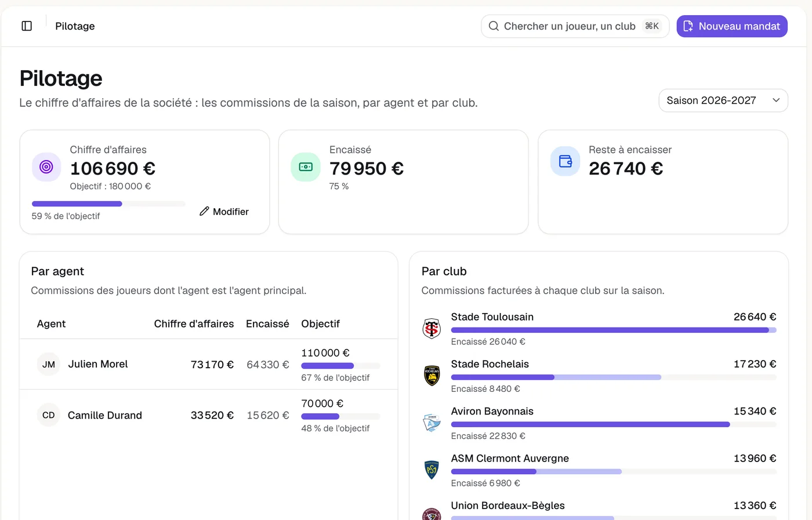Click the Encaissé 6 980 € label
This screenshot has height=520, width=812.
[x=485, y=483]
